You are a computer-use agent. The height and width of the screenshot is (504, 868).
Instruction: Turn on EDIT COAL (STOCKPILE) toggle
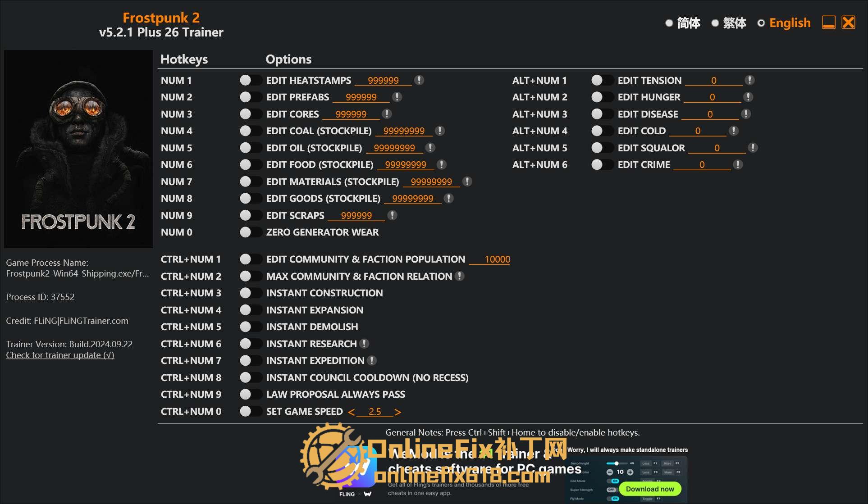[251, 131]
